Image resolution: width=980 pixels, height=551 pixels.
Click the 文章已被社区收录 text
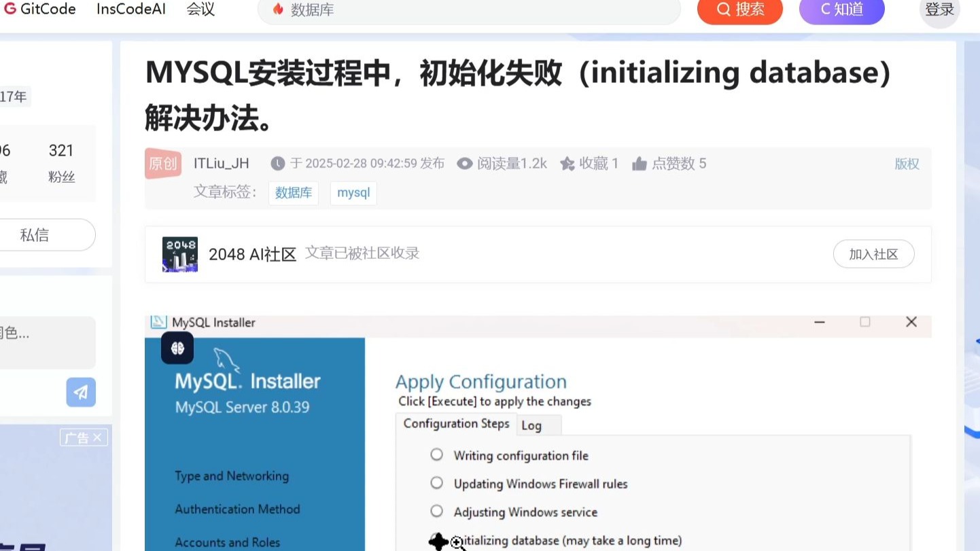click(362, 253)
